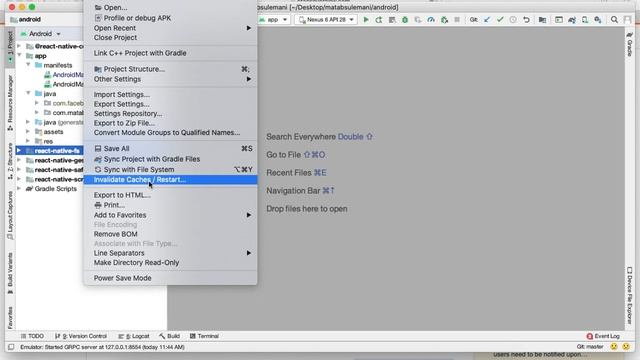The image size is (640, 360).
Task: Expand Gradle Scripts node
Action: (x=19, y=188)
